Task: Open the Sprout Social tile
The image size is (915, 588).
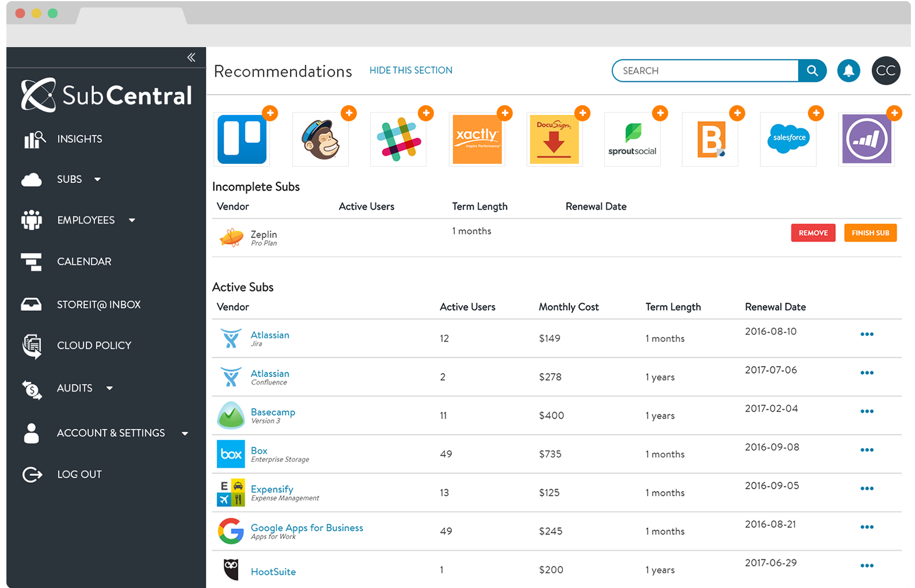Action: point(632,139)
